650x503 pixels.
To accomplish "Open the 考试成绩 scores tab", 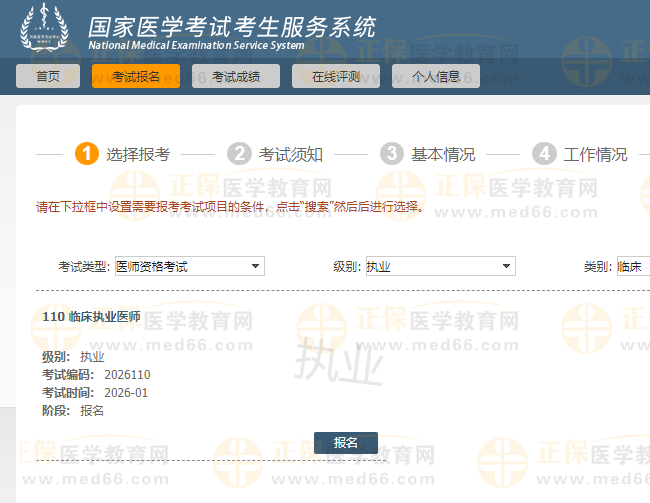I will coord(236,76).
